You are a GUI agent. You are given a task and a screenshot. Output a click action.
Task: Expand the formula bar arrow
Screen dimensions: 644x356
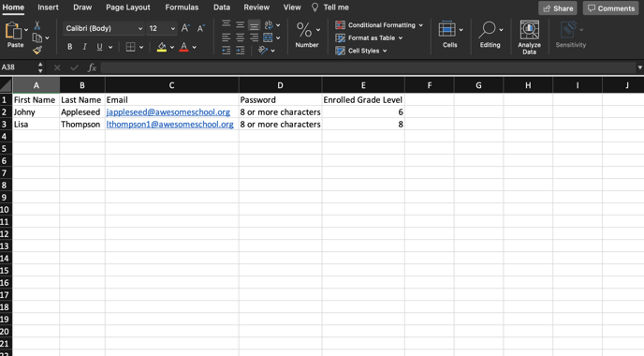coord(640,67)
